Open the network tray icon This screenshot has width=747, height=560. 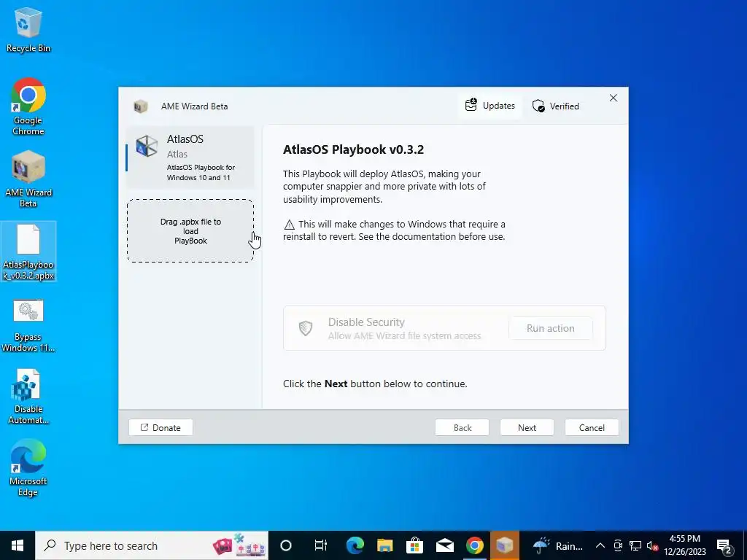[635, 545]
